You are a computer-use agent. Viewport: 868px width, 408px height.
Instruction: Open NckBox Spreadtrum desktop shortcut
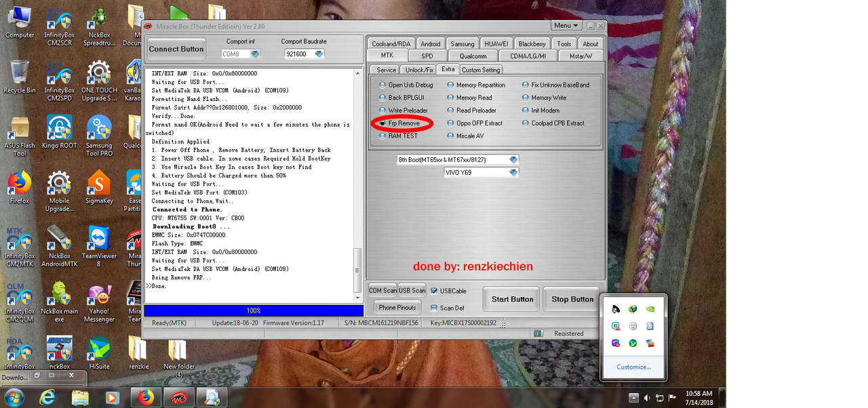click(100, 26)
